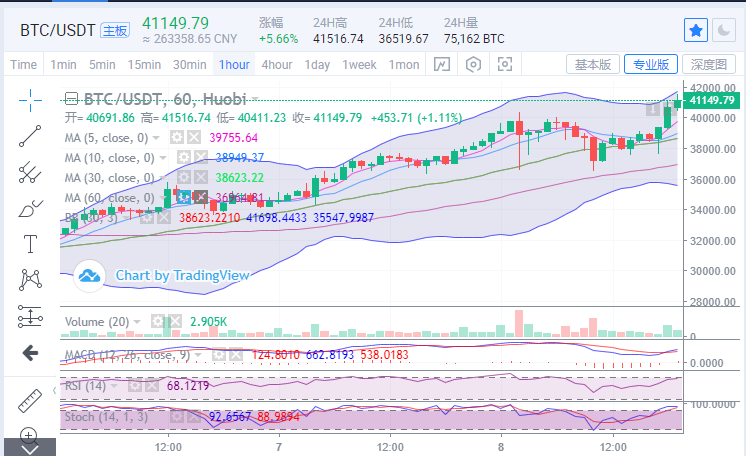Collapse the legend box next to BTC/USDT title

click(x=71, y=99)
